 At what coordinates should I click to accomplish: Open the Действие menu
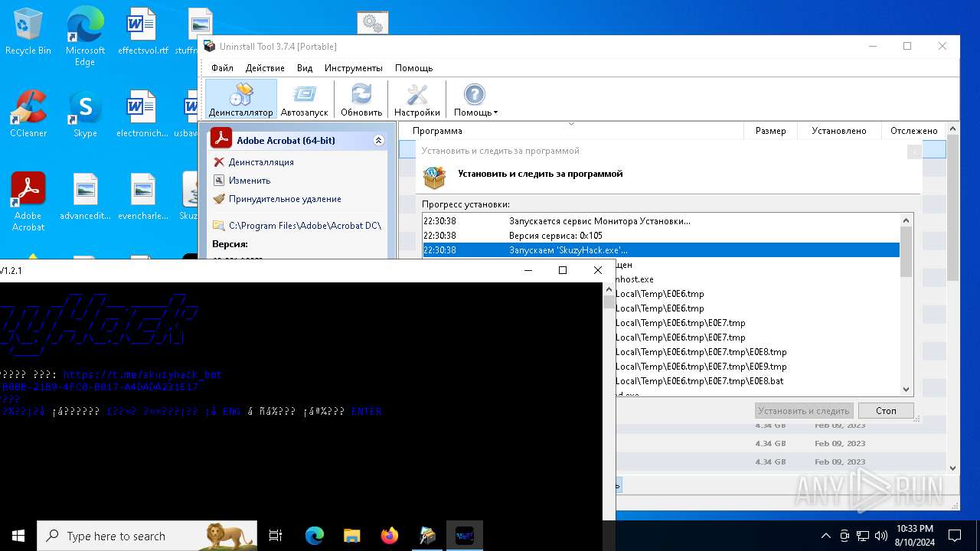tap(265, 68)
